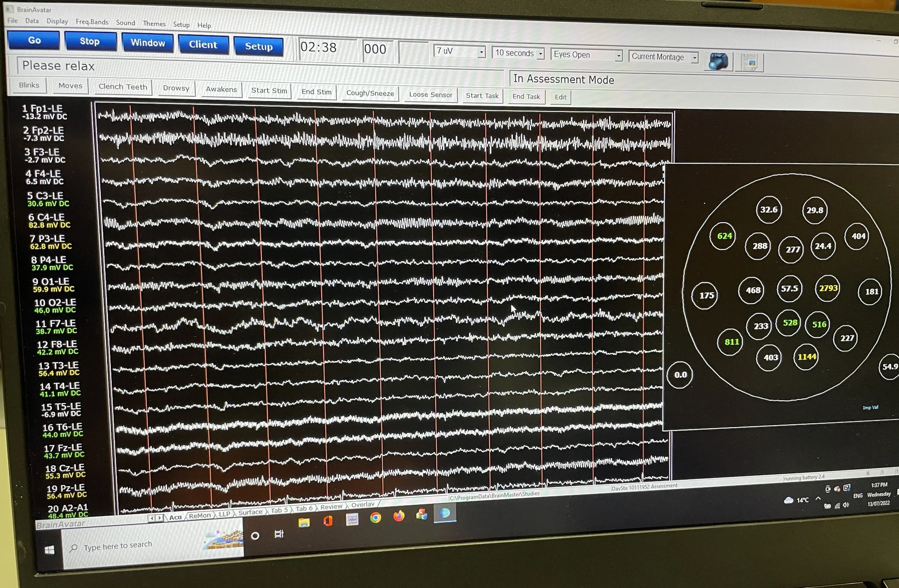Click the Loose Sensor event button
The width and height of the screenshot is (899, 588).
[x=430, y=95]
